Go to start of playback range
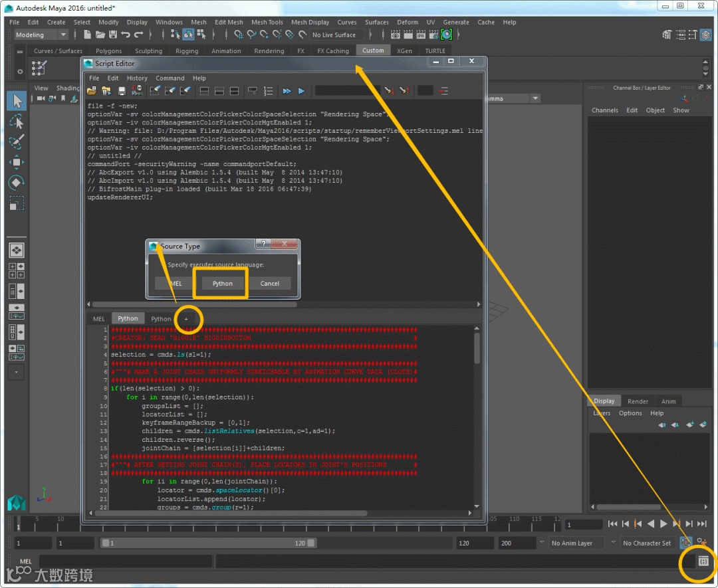The width and height of the screenshot is (718, 588). point(612,524)
